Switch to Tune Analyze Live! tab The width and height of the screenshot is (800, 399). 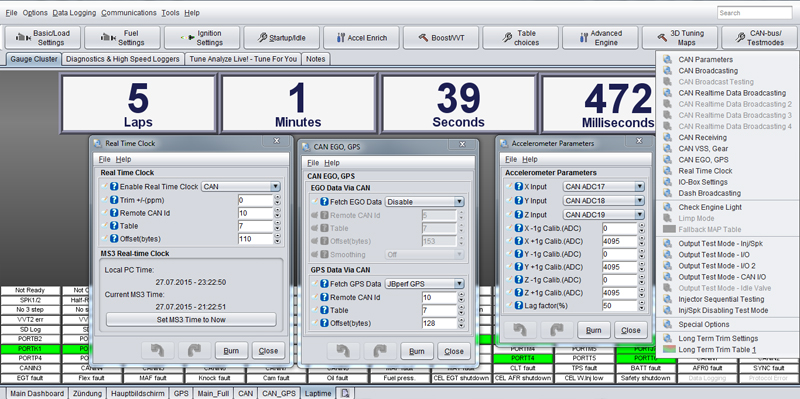point(243,59)
